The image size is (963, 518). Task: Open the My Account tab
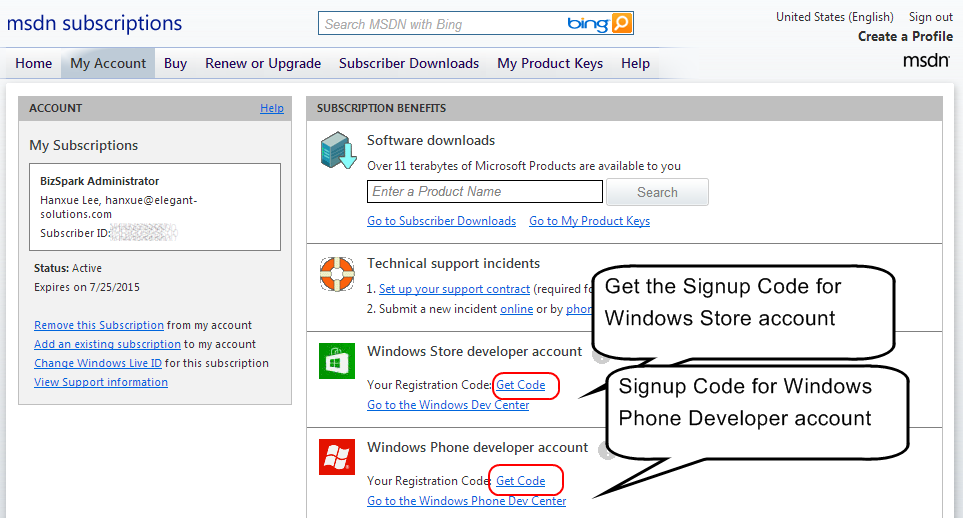coord(108,63)
